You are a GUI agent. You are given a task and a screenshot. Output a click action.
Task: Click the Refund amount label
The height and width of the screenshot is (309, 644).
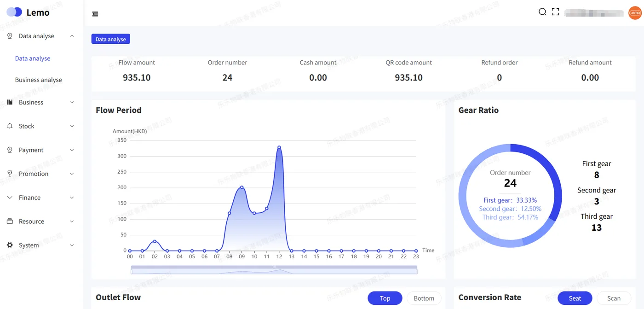590,63
